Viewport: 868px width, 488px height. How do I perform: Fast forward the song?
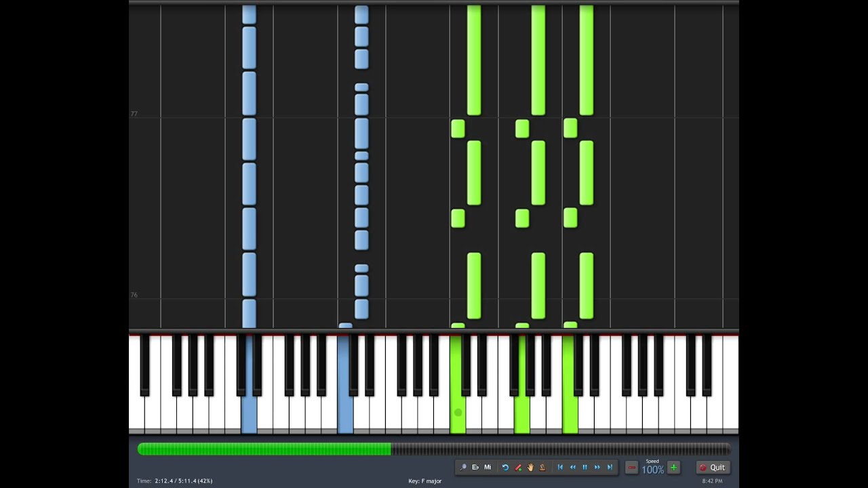[597, 467]
